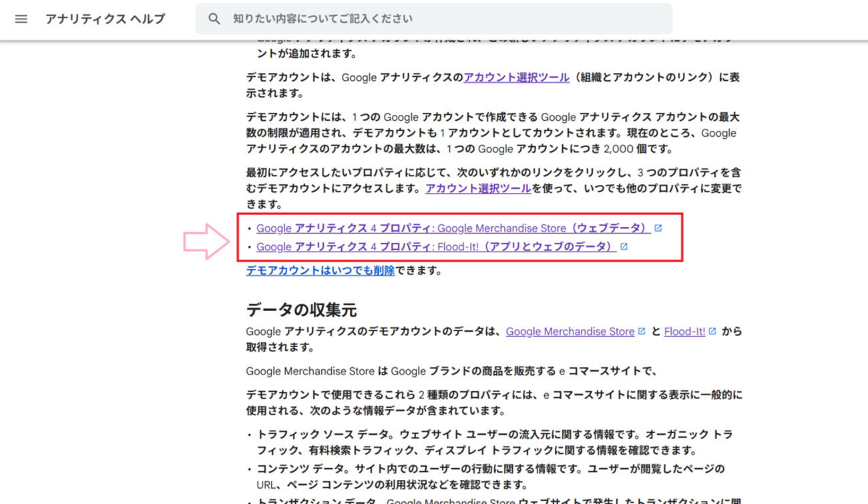Follow the デモアカウントはいつでも削除 link
Image resolution: width=868 pixels, height=504 pixels.
[320, 270]
